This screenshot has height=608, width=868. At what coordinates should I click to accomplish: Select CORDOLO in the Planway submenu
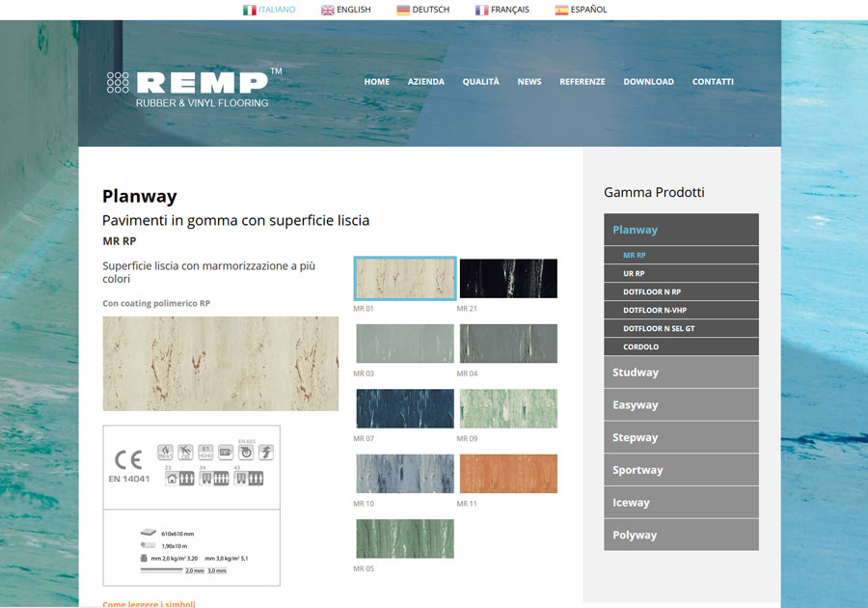pos(682,346)
